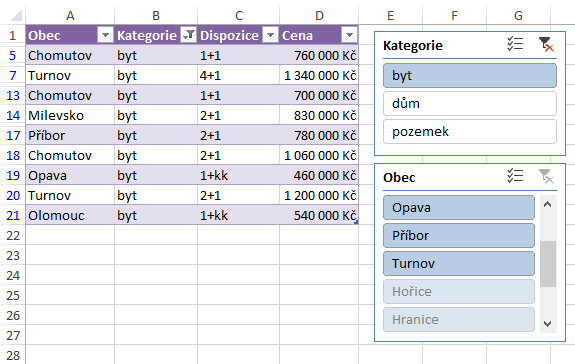Open the Kategorie column filter dropdown

pyautogui.click(x=188, y=35)
